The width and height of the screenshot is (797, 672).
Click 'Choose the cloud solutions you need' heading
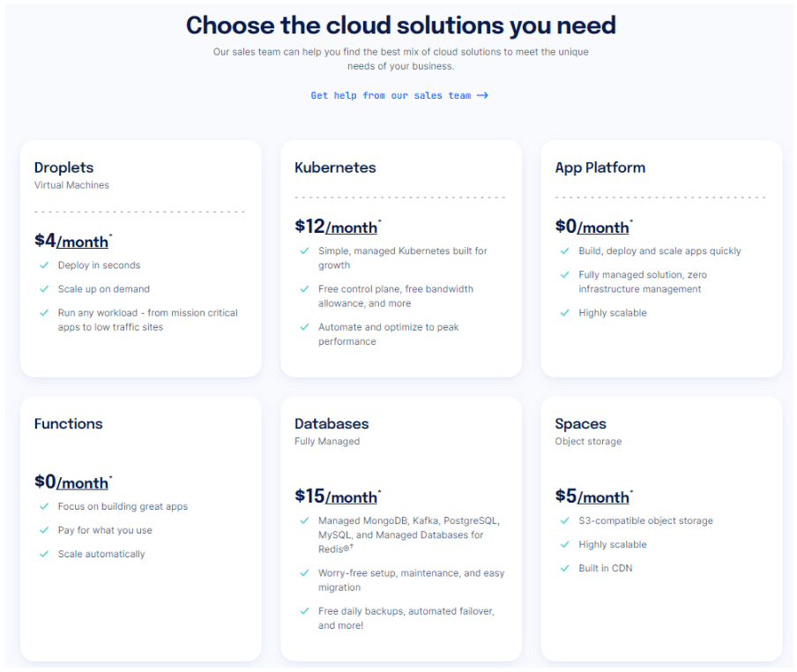pyautogui.click(x=400, y=26)
